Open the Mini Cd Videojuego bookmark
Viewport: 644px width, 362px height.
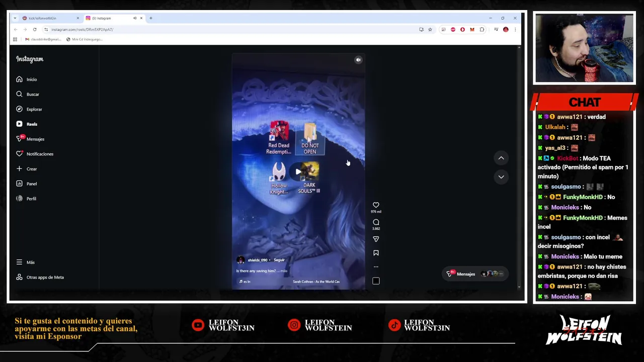pyautogui.click(x=85, y=39)
